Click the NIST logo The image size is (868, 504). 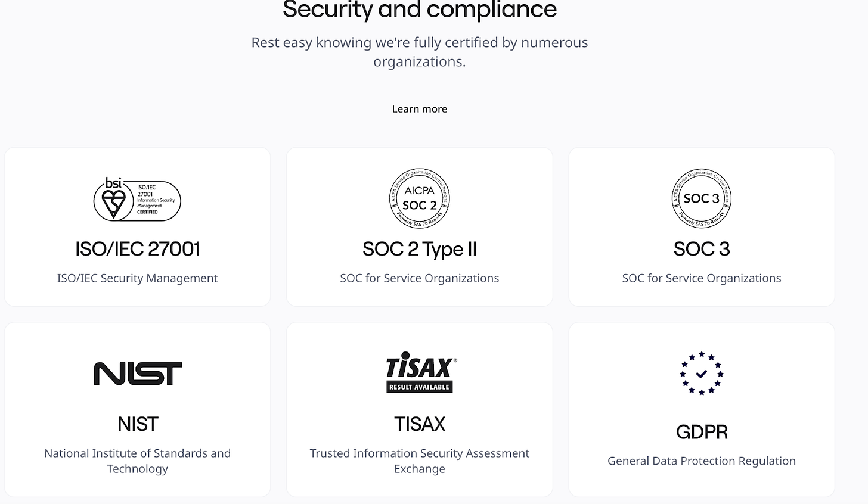[x=138, y=374]
